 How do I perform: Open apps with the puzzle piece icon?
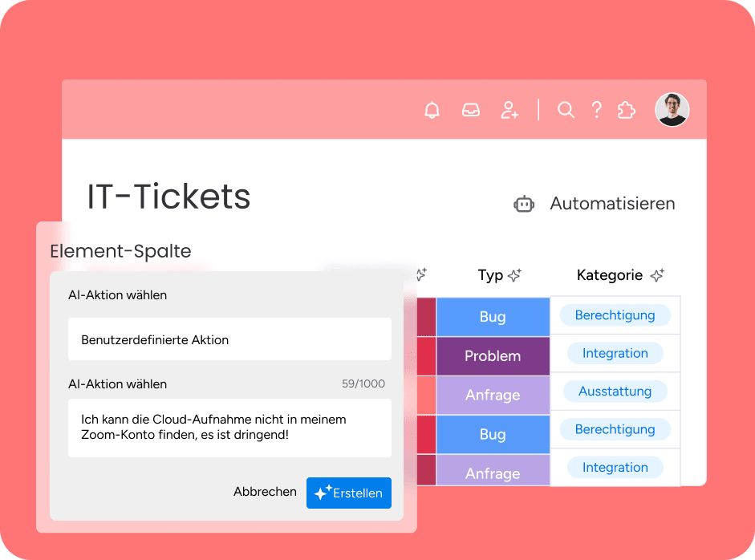[x=627, y=110]
